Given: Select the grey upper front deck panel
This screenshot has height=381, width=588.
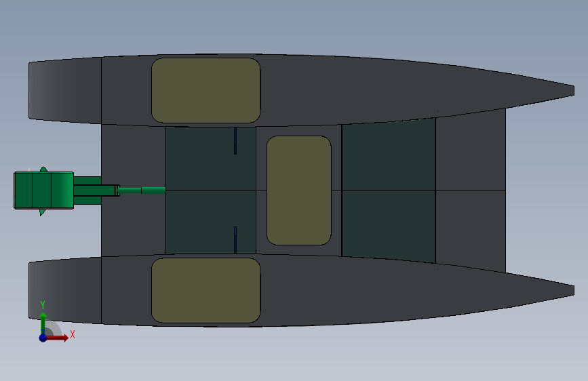Looking at the screenshot, I should 470,150.
